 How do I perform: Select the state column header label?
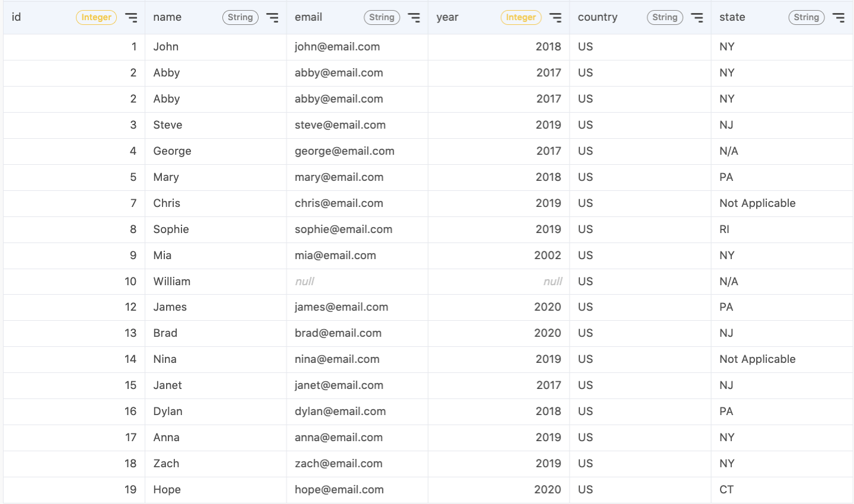[x=732, y=17]
